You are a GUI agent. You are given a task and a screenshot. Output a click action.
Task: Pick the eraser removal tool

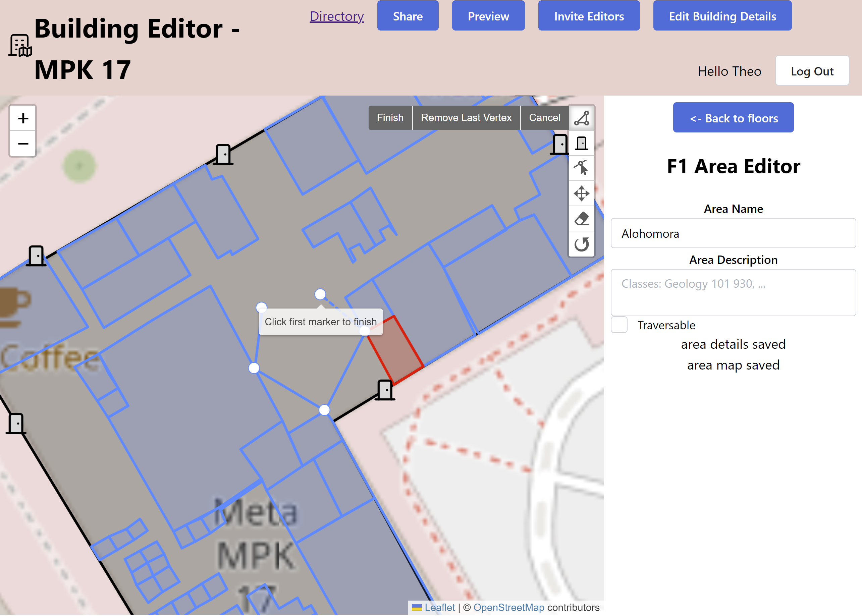pyautogui.click(x=581, y=219)
